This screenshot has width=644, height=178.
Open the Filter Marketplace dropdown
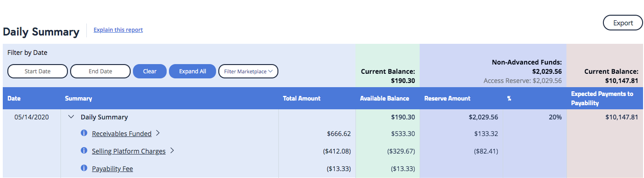(x=248, y=71)
